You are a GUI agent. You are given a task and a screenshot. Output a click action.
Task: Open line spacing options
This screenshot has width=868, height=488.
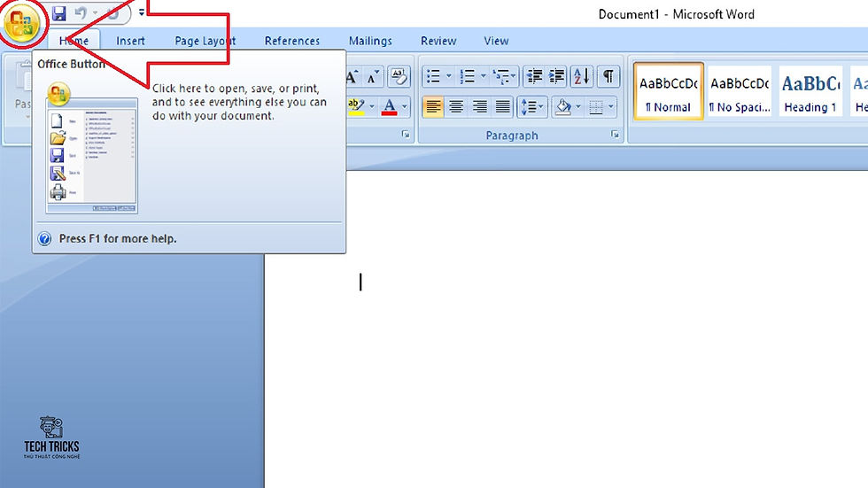pyautogui.click(x=532, y=106)
